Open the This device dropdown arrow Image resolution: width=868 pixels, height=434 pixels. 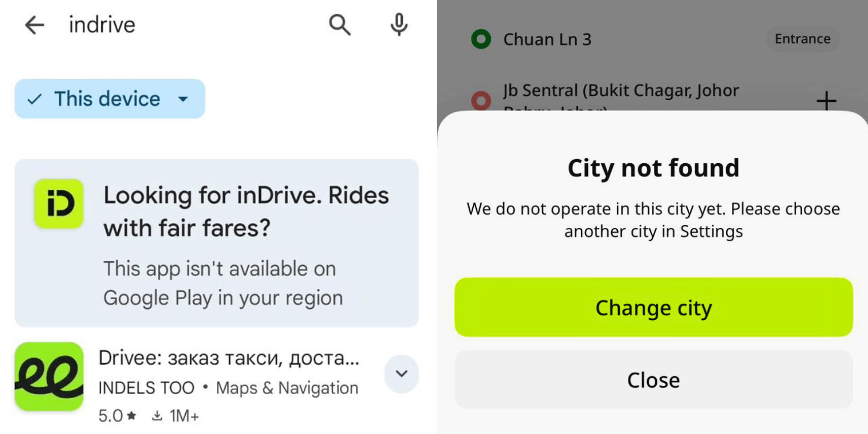coord(183,99)
